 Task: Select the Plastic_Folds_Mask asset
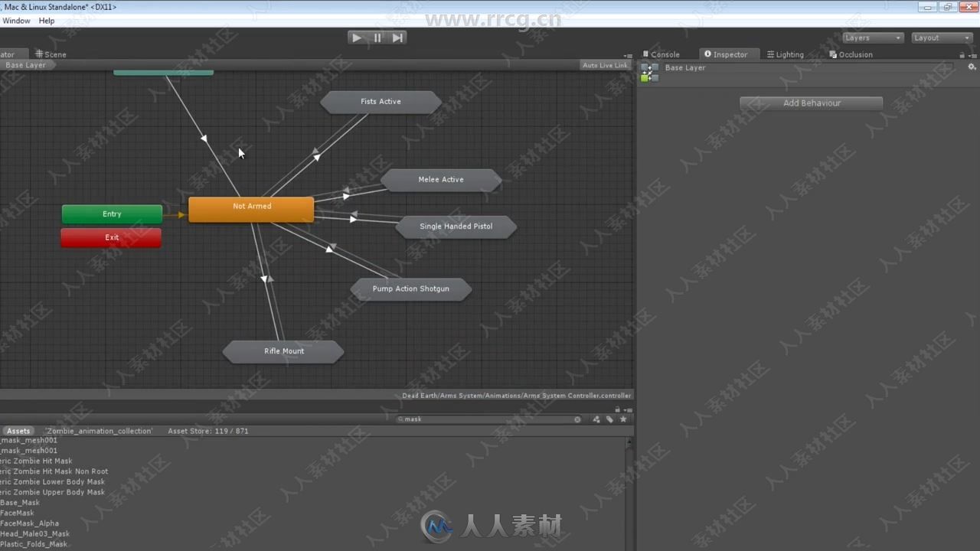tap(34, 544)
